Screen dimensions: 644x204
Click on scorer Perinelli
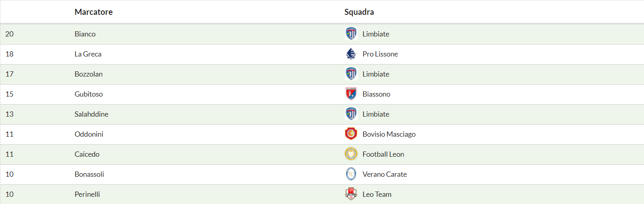[x=87, y=194]
